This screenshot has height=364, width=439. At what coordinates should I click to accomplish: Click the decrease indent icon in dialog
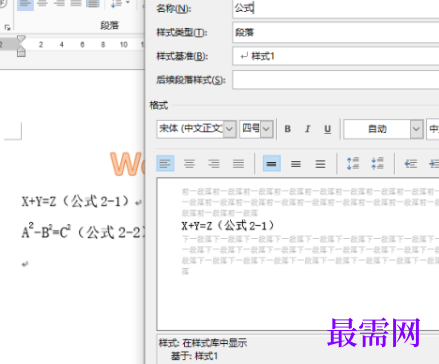[x=411, y=164]
